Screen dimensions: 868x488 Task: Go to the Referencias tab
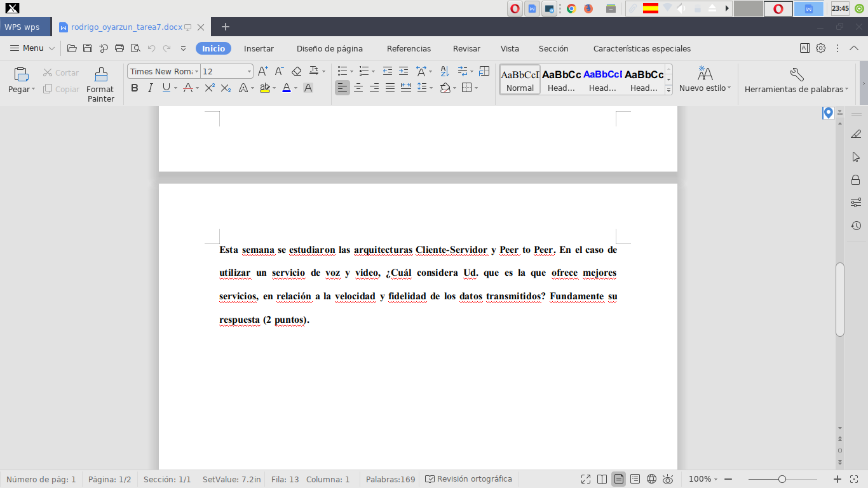409,48
